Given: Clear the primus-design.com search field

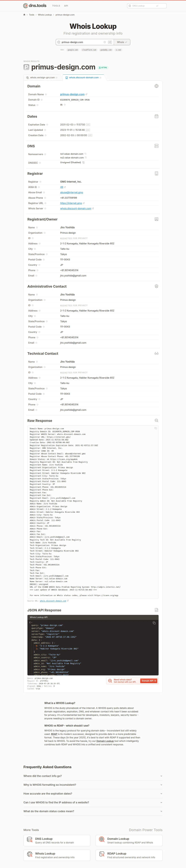Looking at the screenshot, I should [x=105, y=42].
